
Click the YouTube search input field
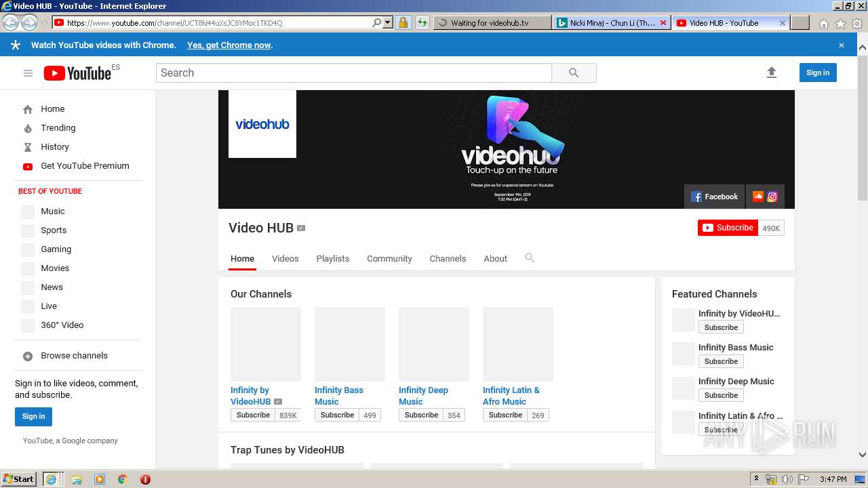click(x=354, y=73)
